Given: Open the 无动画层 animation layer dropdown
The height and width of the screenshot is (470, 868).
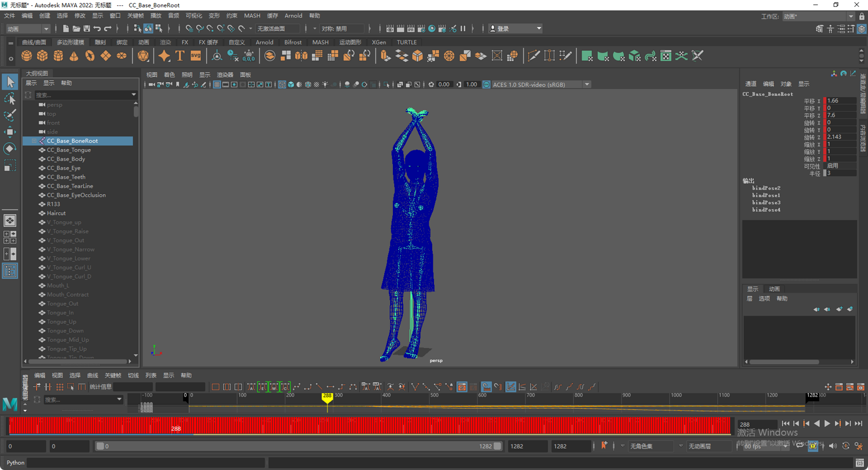Looking at the screenshot, I should (x=710, y=446).
